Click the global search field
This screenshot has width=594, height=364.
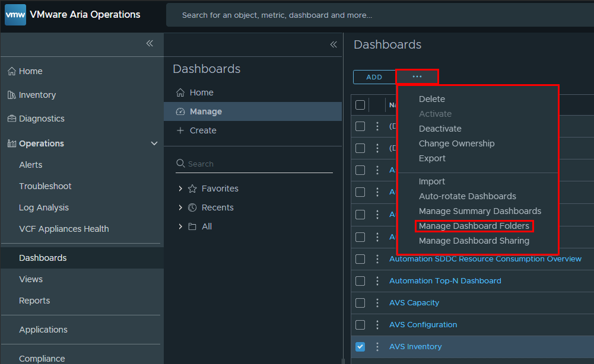tap(380, 15)
